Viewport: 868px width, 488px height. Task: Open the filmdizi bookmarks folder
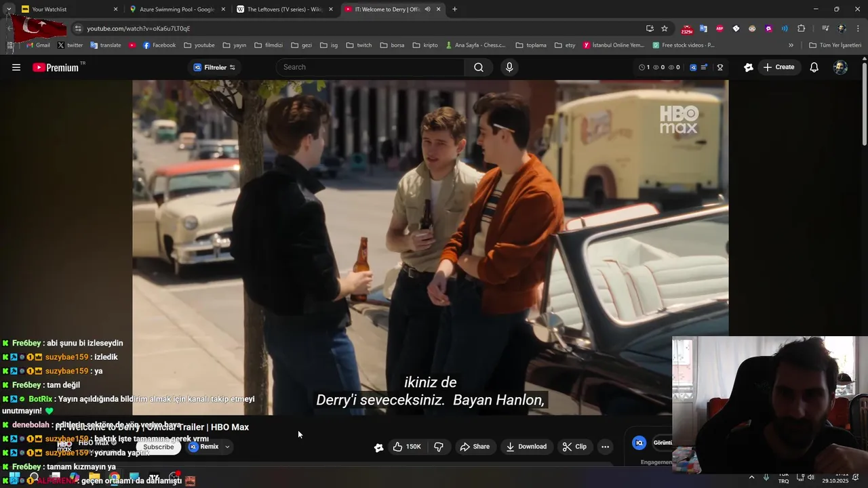pos(269,45)
